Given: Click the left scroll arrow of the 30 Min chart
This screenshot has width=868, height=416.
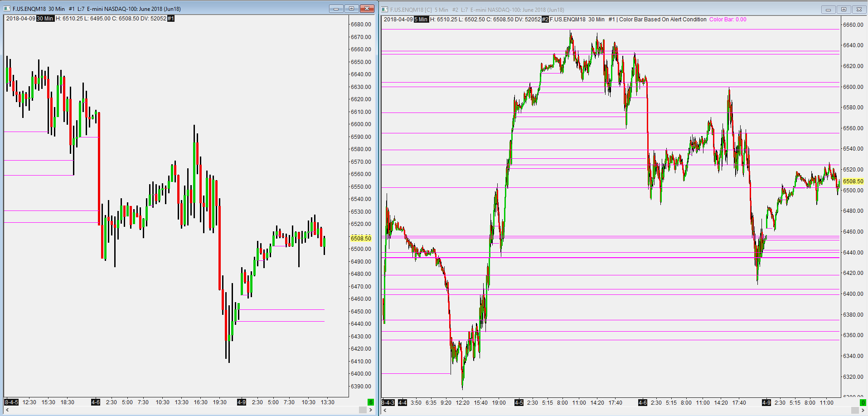Looking at the screenshot, I should (x=7, y=410).
